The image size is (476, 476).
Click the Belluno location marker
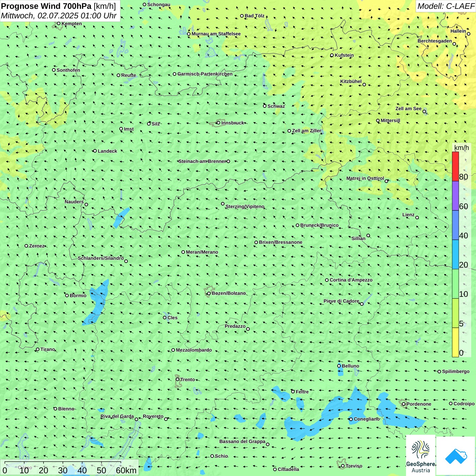tap(339, 366)
